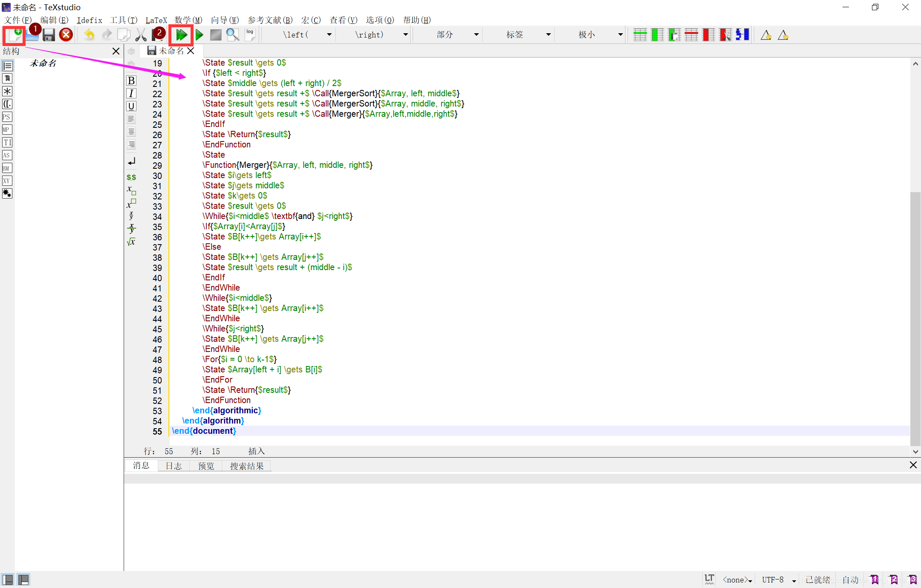Image resolution: width=921 pixels, height=588 pixels.
Task: Build and view with double green arrow
Action: click(182, 35)
